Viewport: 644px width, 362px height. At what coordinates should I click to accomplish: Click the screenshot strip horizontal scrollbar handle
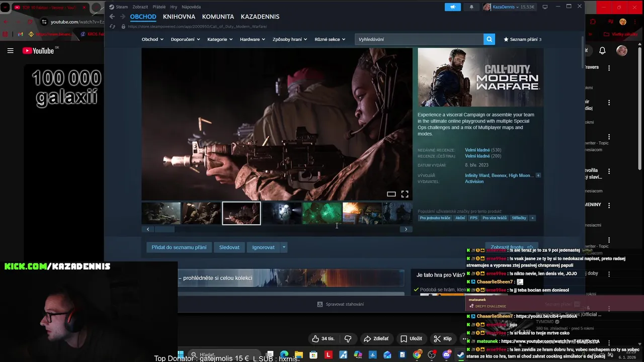click(165, 229)
